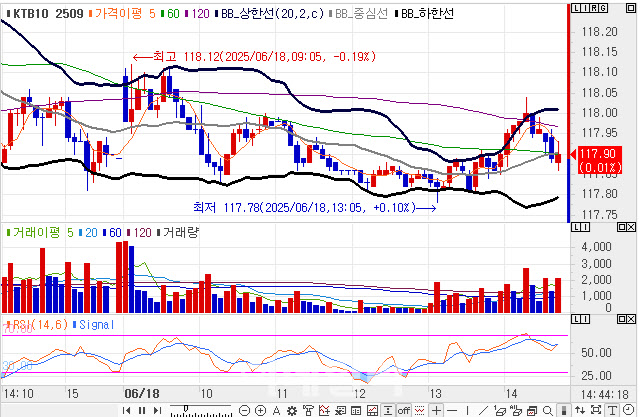Open the magnifying glass search tool
Viewport: 643px width, 417px height.
(x=547, y=410)
